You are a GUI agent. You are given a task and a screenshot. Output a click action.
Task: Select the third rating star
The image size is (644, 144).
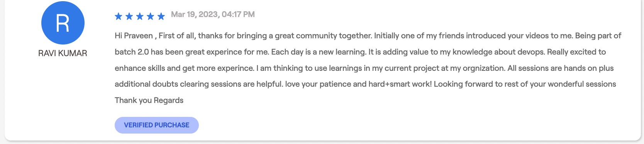[140, 16]
